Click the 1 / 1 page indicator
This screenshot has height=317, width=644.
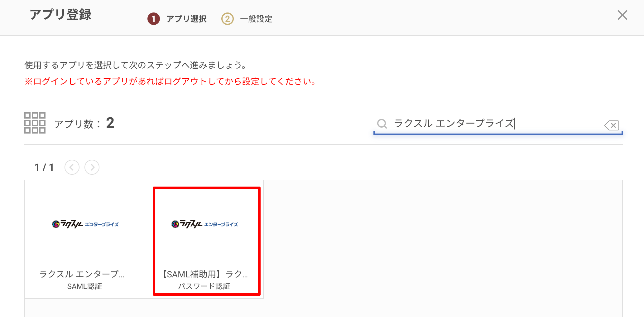click(x=44, y=168)
